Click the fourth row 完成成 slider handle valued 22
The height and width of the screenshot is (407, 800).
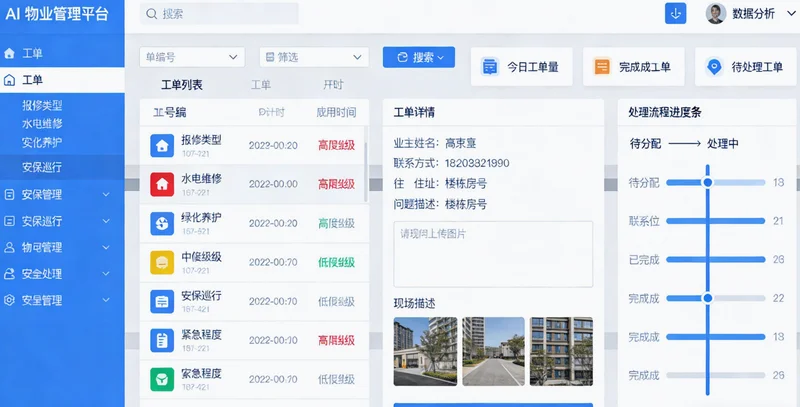click(x=707, y=298)
